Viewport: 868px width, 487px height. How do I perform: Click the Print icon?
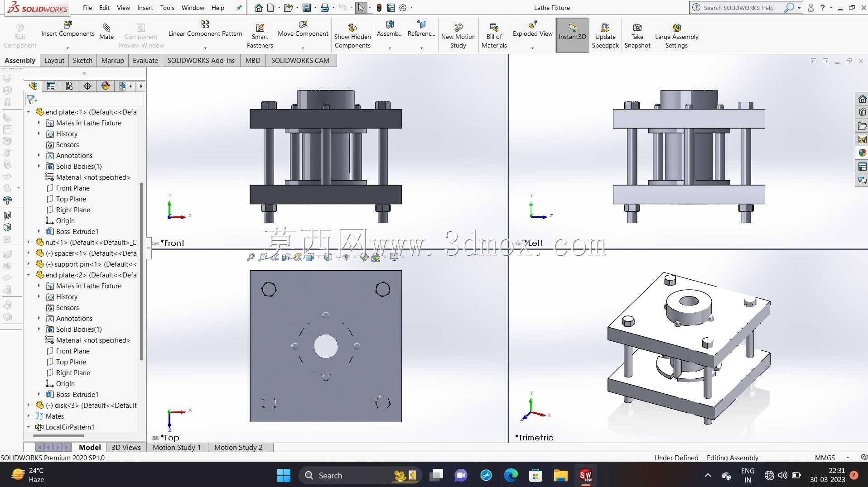point(325,8)
